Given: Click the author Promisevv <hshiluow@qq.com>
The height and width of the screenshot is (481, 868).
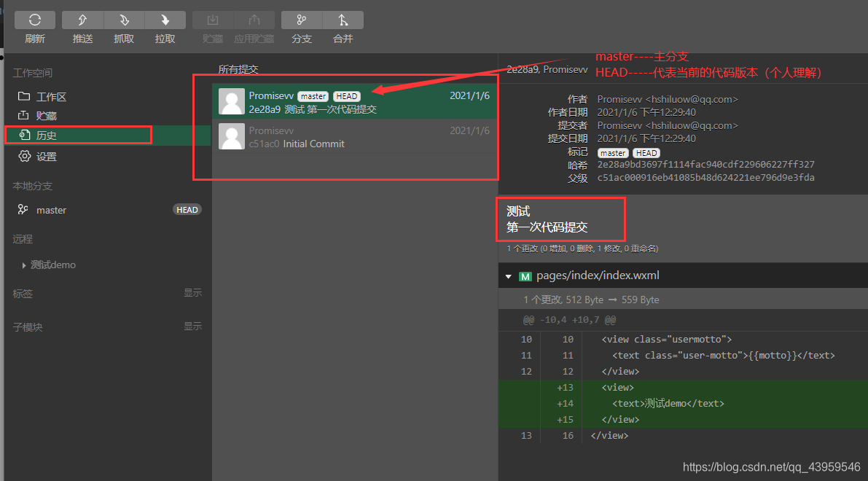Looking at the screenshot, I should point(668,99).
